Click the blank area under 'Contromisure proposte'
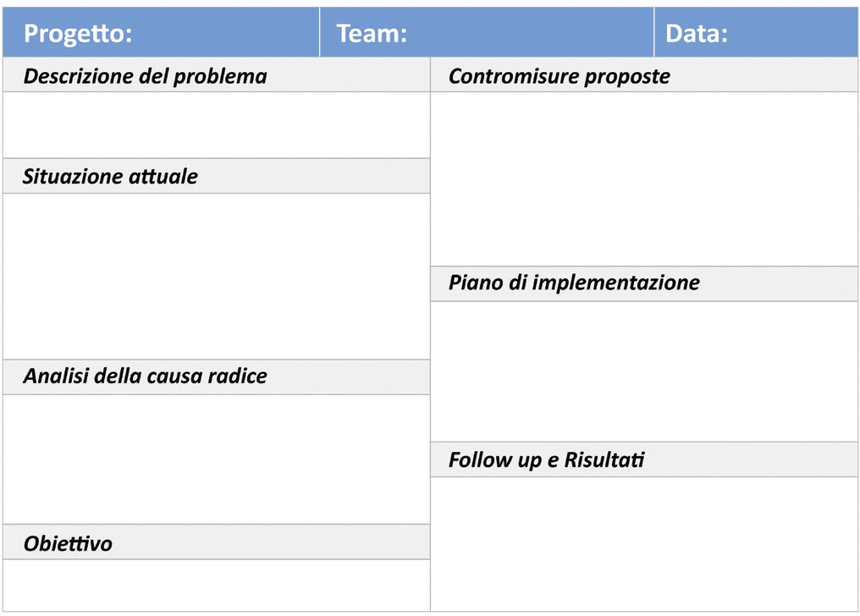860x616 pixels. pos(643,178)
